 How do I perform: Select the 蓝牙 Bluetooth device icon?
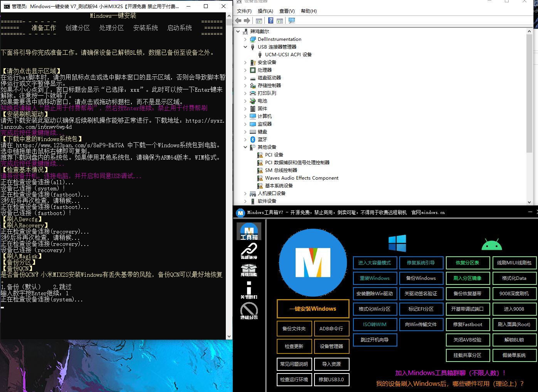(x=253, y=139)
